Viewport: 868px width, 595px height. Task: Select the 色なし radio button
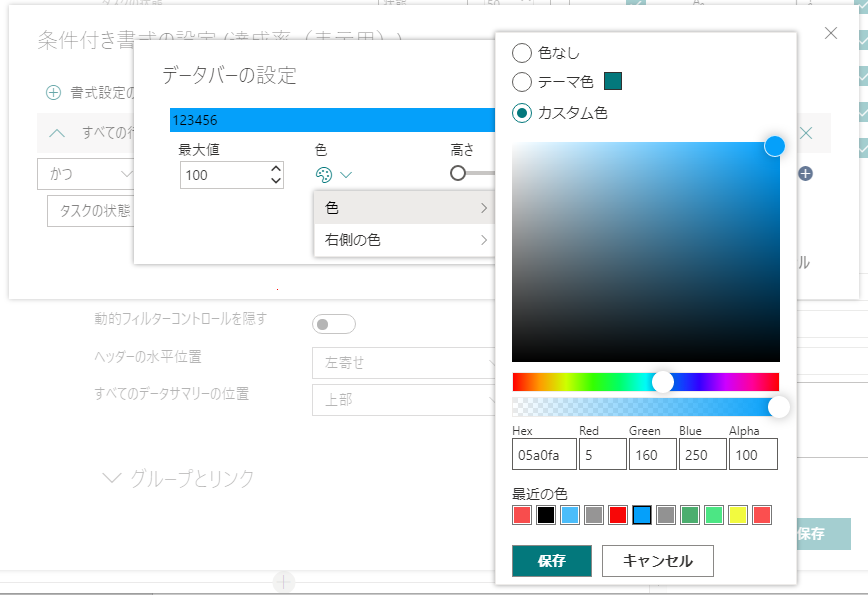click(522, 53)
